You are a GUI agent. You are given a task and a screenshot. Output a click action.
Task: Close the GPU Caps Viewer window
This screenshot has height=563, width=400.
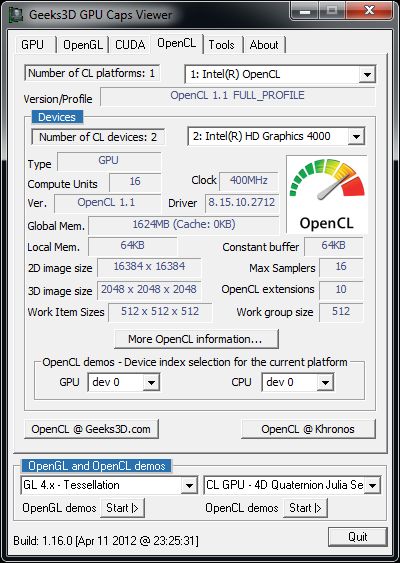click(x=370, y=11)
